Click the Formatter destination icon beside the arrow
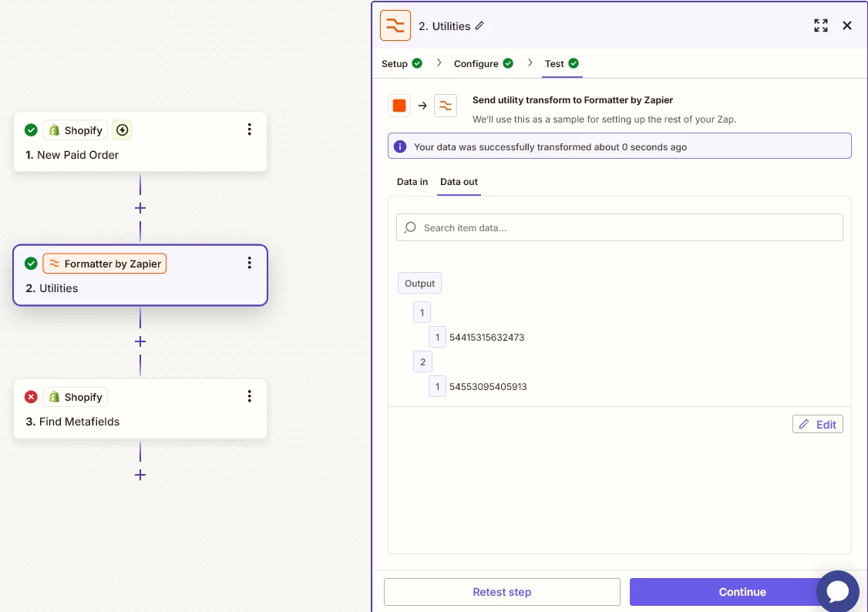This screenshot has width=868, height=612. [446, 106]
